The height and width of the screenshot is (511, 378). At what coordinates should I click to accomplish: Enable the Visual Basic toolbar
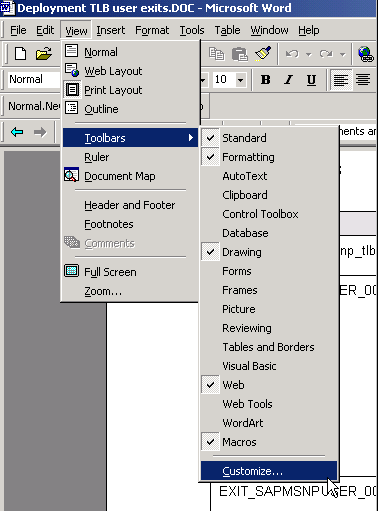269,366
